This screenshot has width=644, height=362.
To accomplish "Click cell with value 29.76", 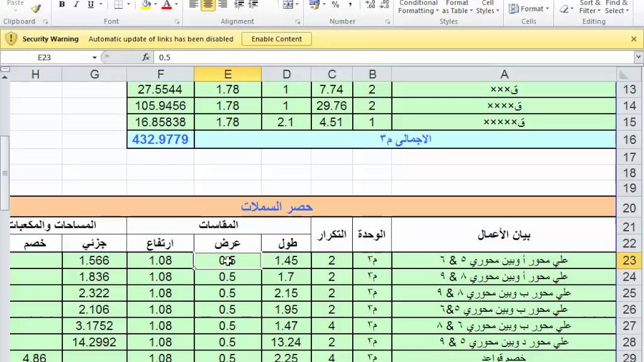I will click(x=332, y=106).
